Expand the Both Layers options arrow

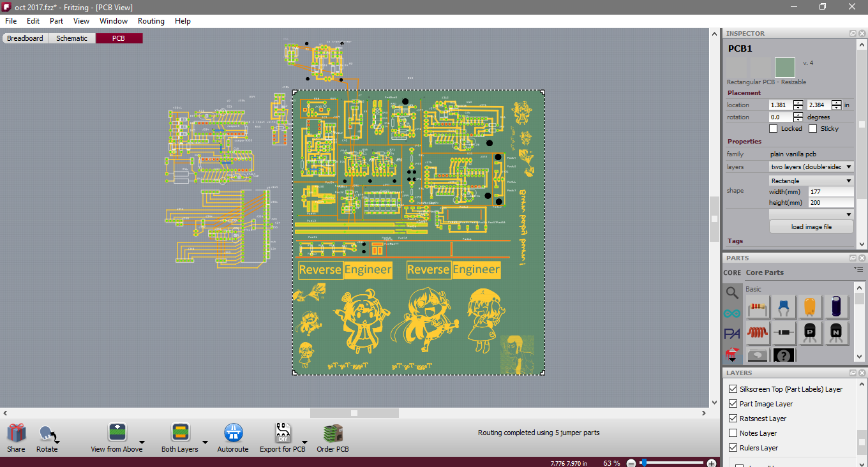pos(205,441)
